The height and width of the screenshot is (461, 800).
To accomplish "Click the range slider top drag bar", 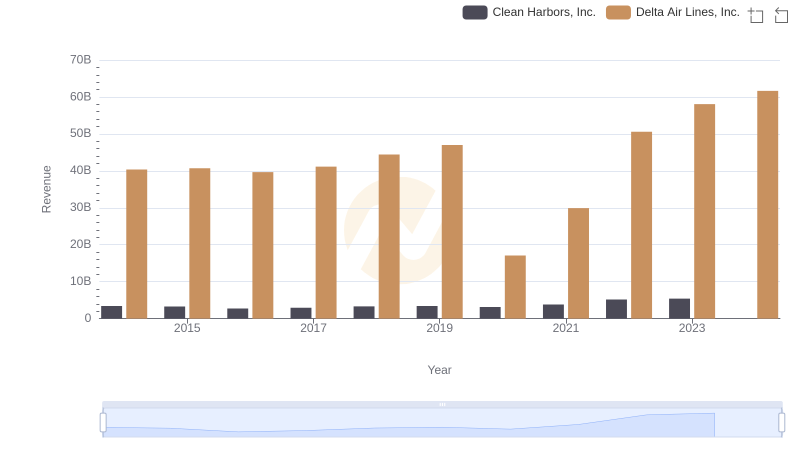I will [442, 404].
